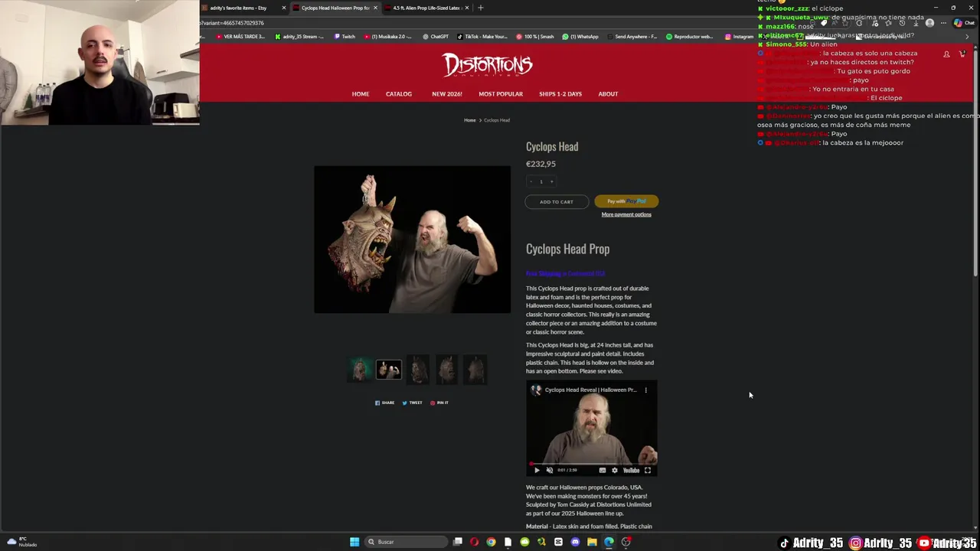
Task: Open the ABOUT navigation item
Action: 608,94
